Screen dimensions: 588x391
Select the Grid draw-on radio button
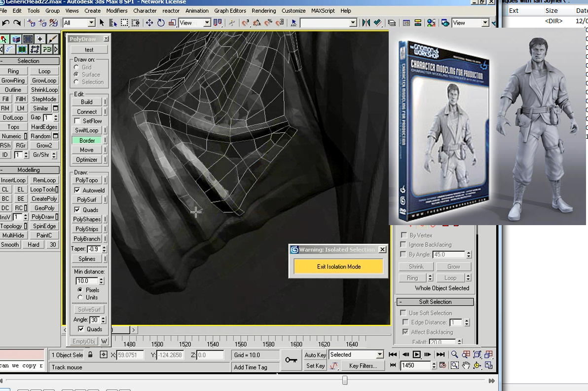[x=76, y=67]
